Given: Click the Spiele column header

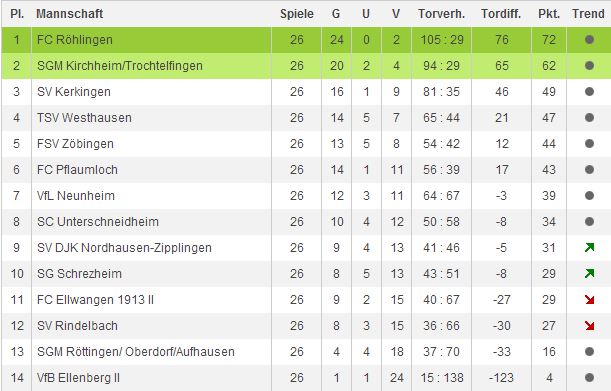Looking at the screenshot, I should tap(297, 14).
